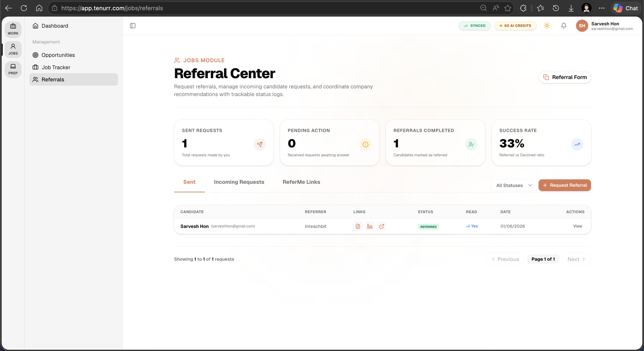Select the Sent tab
The width and height of the screenshot is (644, 351).
coord(189,182)
